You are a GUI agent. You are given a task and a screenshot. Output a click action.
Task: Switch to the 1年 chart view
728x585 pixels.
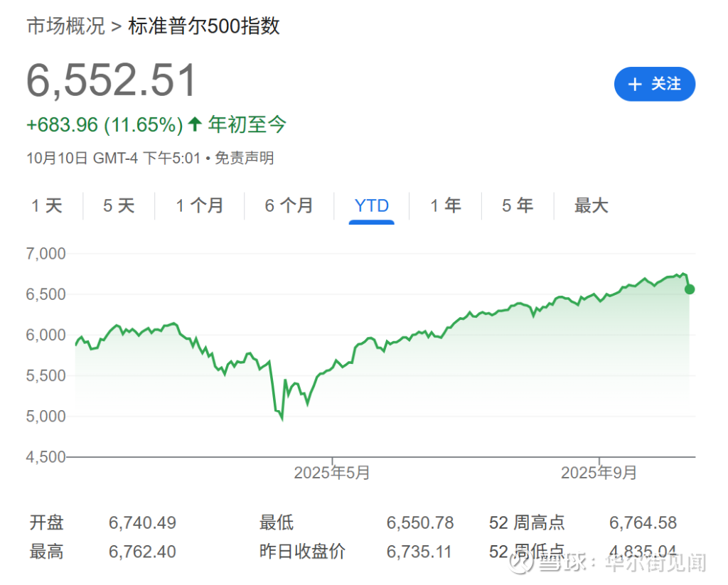445,205
